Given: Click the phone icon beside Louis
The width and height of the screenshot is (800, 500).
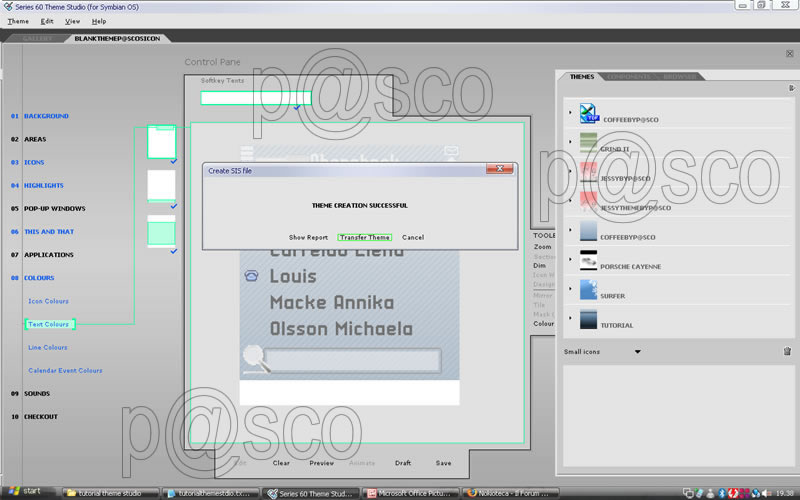Looking at the screenshot, I should pos(251,276).
